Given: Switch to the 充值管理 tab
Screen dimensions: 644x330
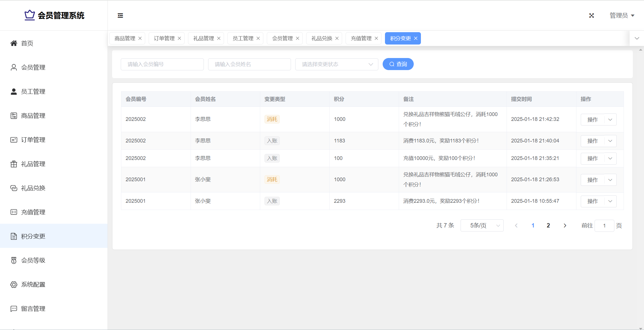Looking at the screenshot, I should pyautogui.click(x=361, y=38).
